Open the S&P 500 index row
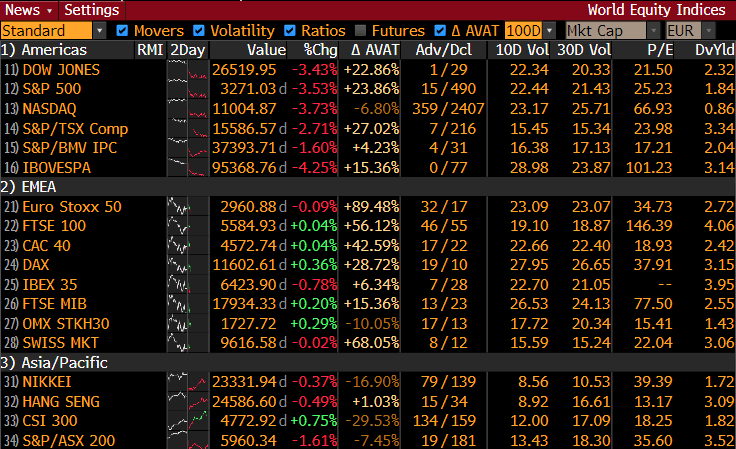The height and width of the screenshot is (449, 736). pyautogui.click(x=52, y=89)
